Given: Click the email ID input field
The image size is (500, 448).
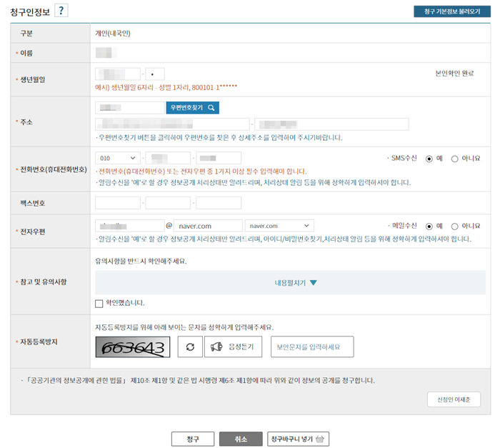Looking at the screenshot, I should pos(130,226).
